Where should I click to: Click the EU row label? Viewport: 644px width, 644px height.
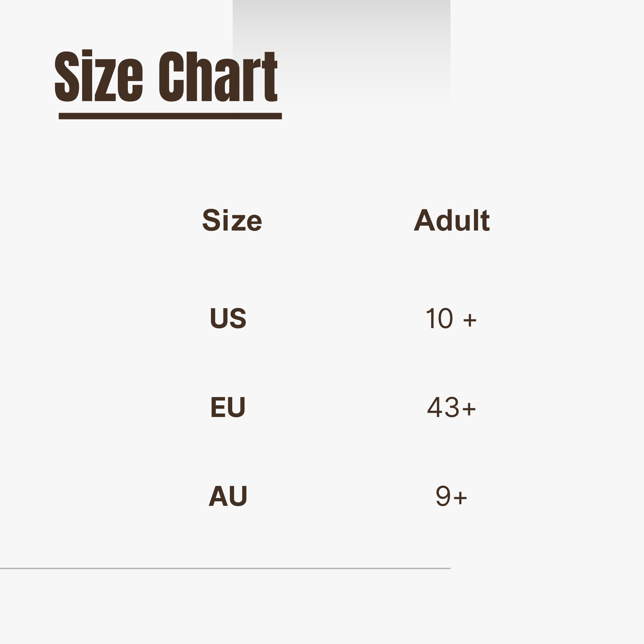(228, 407)
